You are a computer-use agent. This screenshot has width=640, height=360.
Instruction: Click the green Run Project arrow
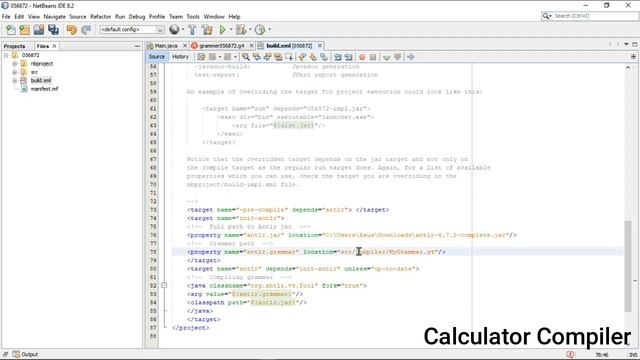point(222,29)
